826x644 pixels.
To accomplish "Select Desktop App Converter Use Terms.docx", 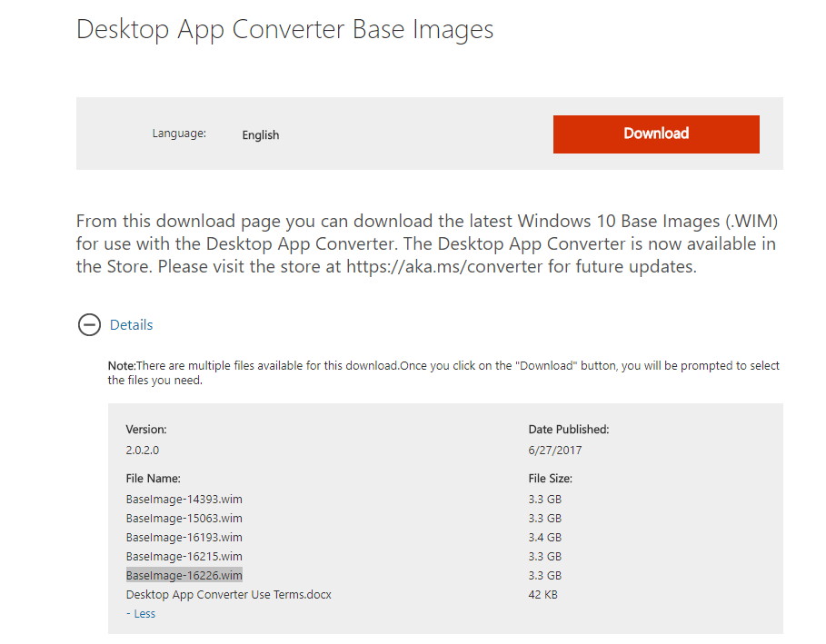I will coord(229,595).
